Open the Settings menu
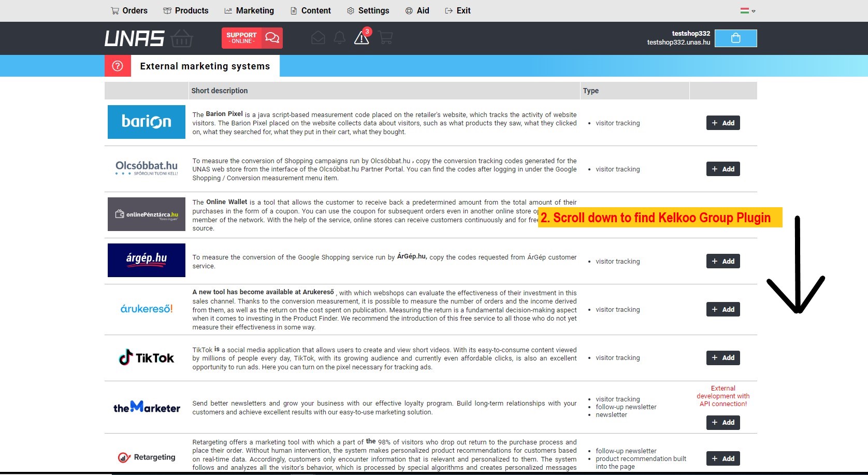Image resolution: width=868 pixels, height=475 pixels. coord(368,10)
